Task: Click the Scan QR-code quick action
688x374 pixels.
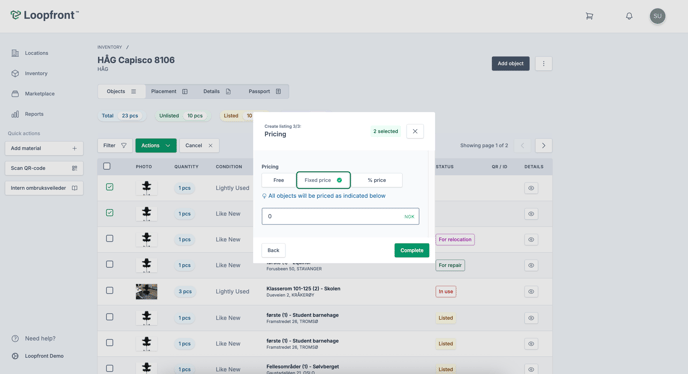Action: (44, 168)
